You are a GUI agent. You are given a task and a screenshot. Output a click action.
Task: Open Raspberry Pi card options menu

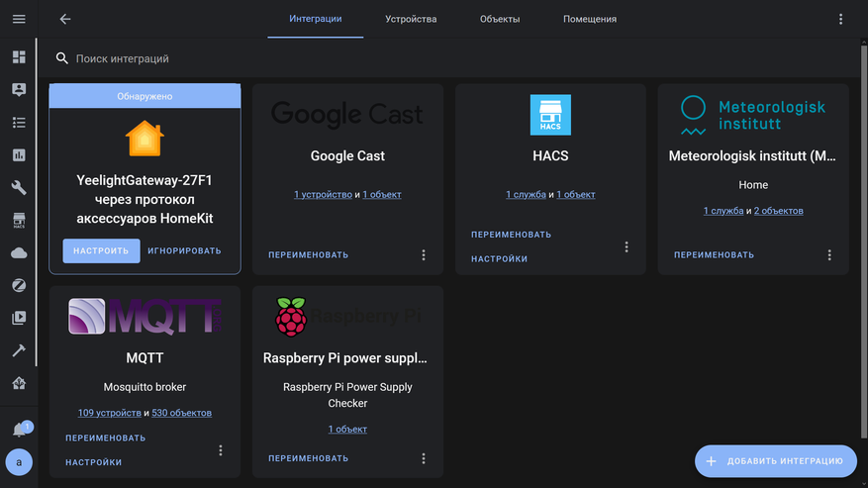pyautogui.click(x=424, y=458)
